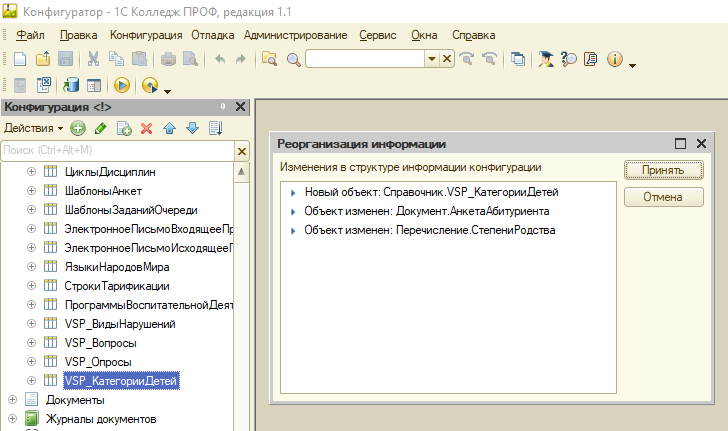Start debugging with the play icon
This screenshot has height=431, width=728.
click(x=122, y=85)
